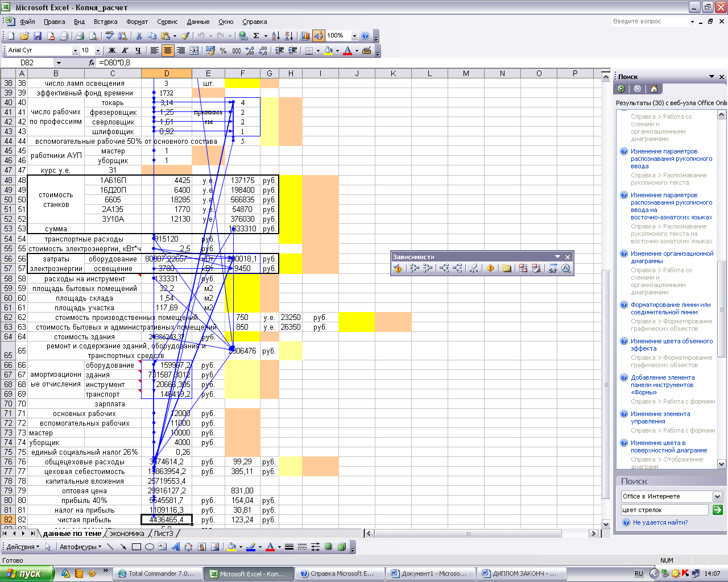Apply yellow fill color from formatting toolbar

(328, 51)
